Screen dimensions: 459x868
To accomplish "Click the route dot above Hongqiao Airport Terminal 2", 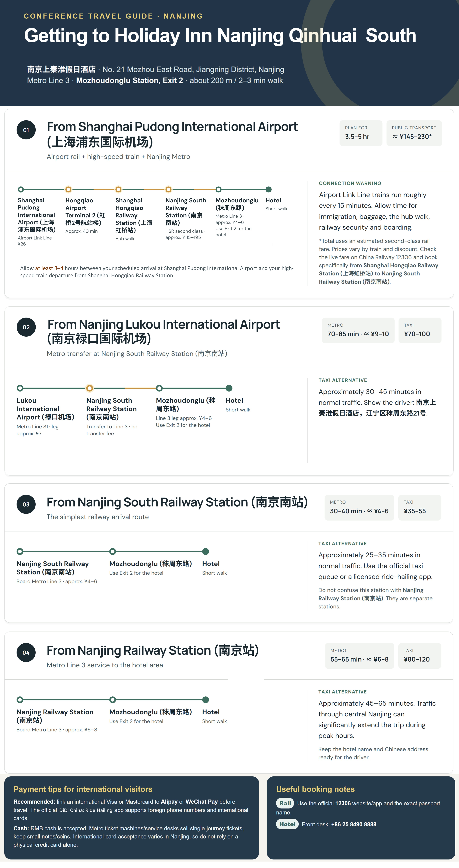I will 68,189.
